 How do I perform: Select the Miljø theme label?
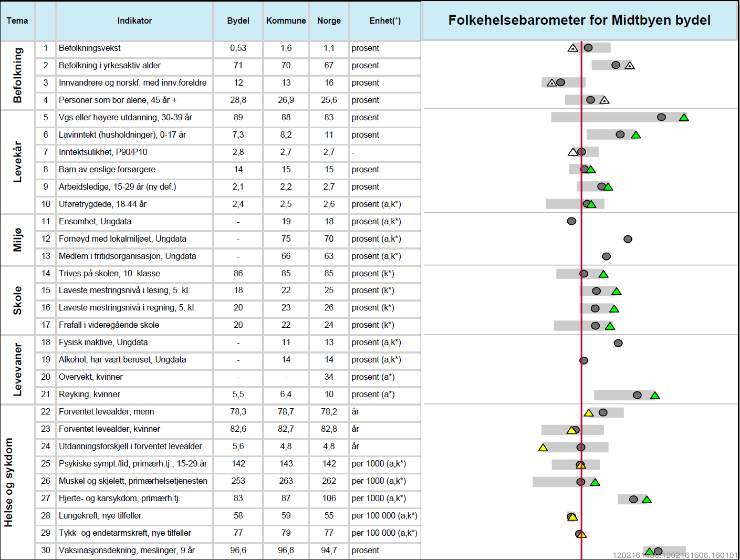click(x=18, y=240)
